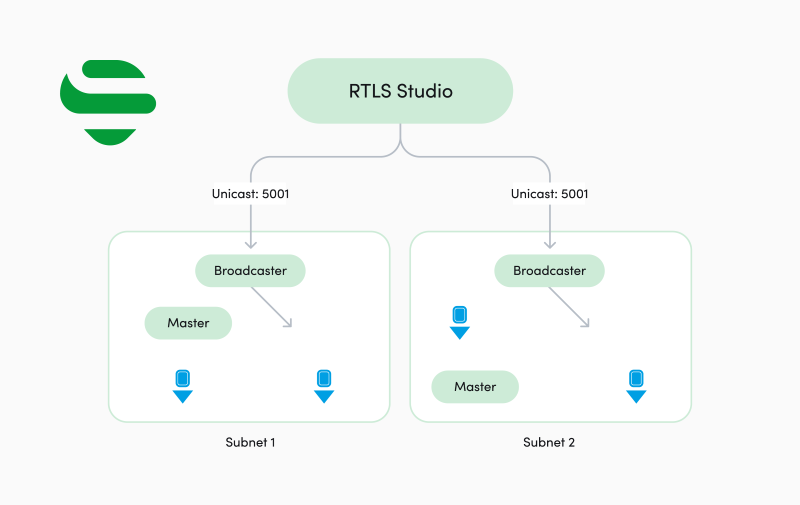Select the Master node in Subnet 2
The width and height of the screenshot is (800, 505).
point(475,387)
